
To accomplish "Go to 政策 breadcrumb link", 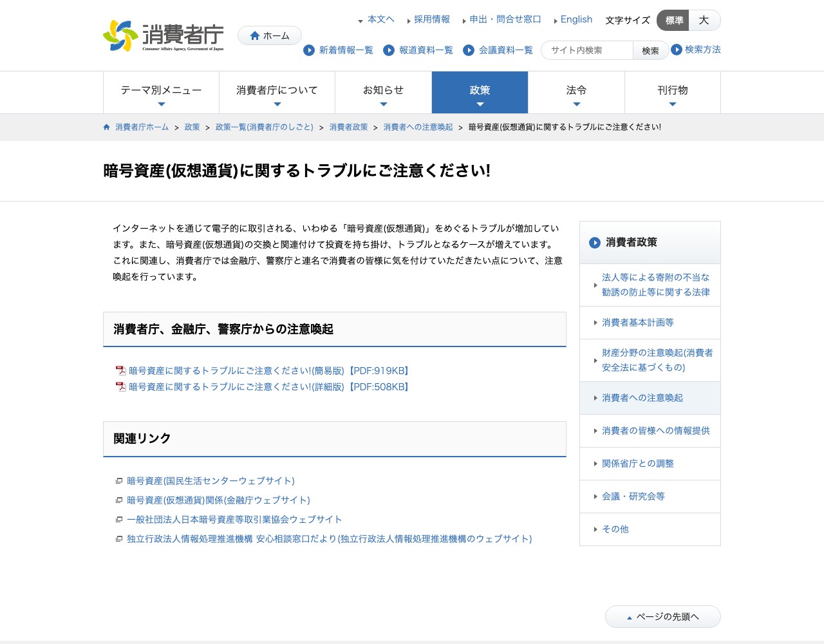I will point(192,127).
